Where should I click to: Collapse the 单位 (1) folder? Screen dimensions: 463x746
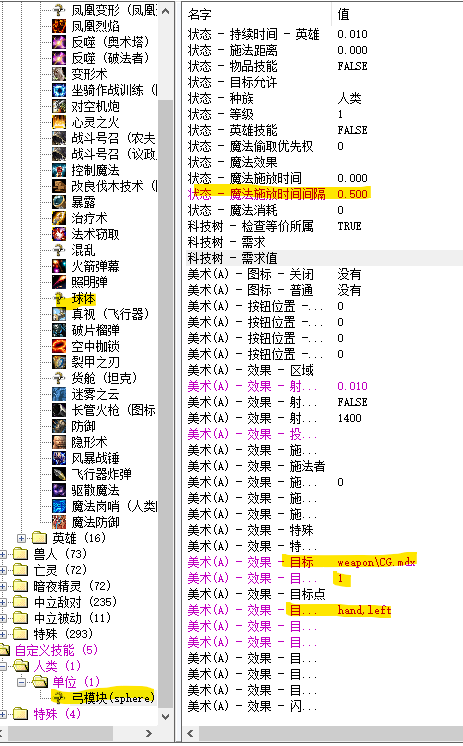point(21,682)
